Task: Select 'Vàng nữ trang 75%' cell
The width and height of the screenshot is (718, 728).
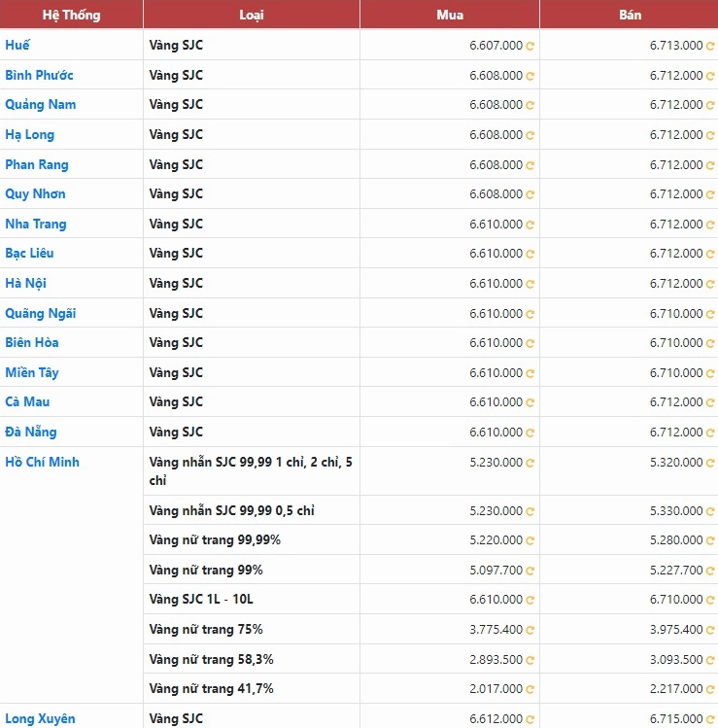Action: click(x=252, y=629)
